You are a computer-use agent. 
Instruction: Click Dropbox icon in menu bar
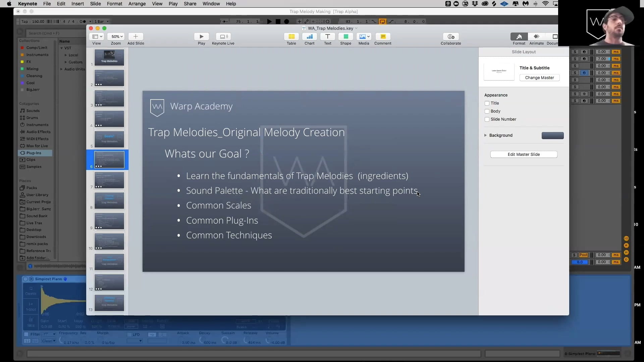475,4
